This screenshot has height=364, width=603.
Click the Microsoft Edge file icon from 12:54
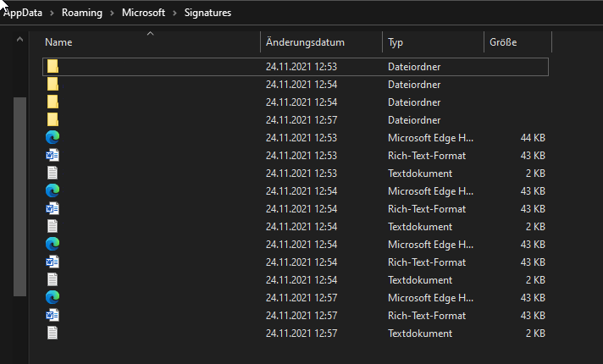pos(53,190)
